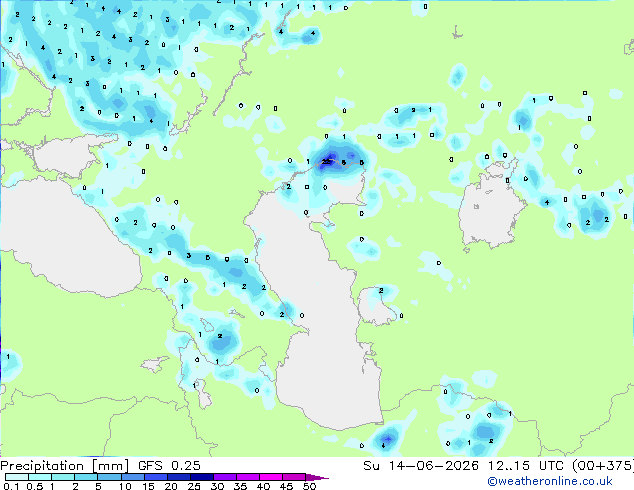This screenshot has width=634, height=490.
Task: Click the '0.1' legend scale label
Action: (11, 486)
